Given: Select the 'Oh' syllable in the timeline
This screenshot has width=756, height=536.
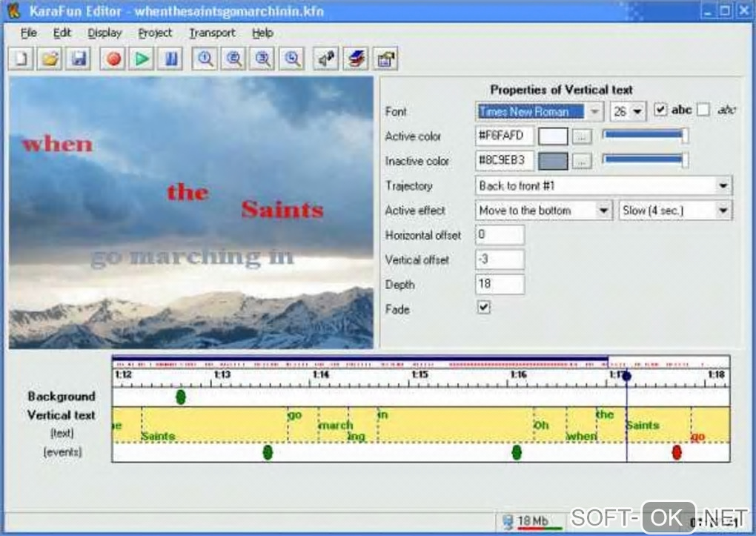Looking at the screenshot, I should tap(542, 426).
